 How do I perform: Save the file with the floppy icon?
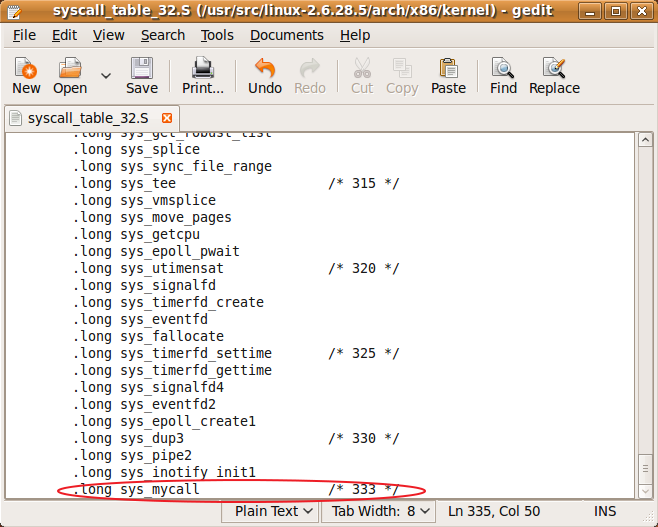coord(142,76)
